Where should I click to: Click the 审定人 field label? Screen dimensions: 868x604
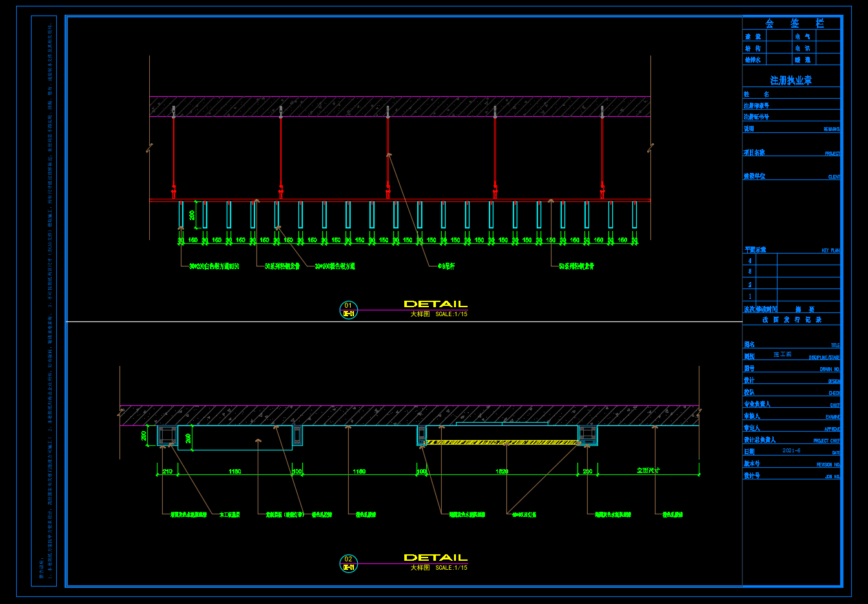click(x=752, y=428)
